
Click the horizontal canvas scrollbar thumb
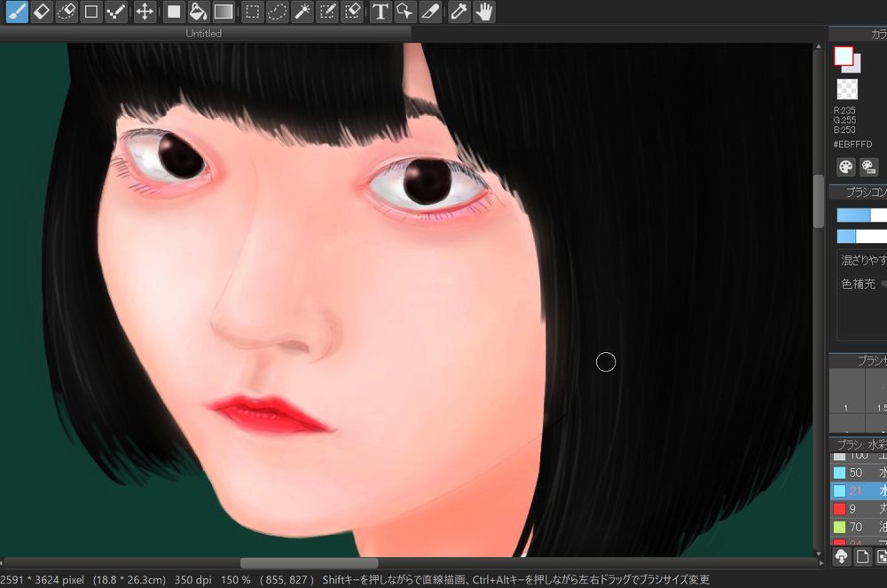coord(310,563)
